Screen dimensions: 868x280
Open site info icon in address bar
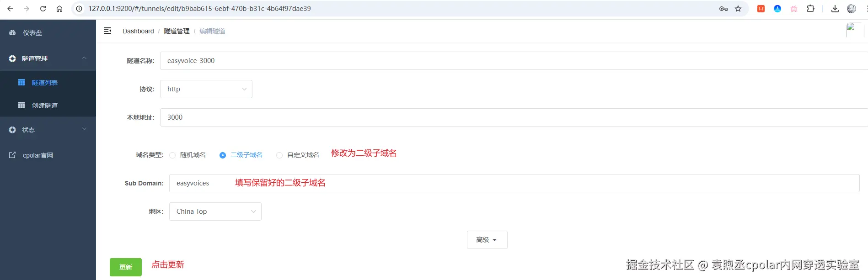79,9
